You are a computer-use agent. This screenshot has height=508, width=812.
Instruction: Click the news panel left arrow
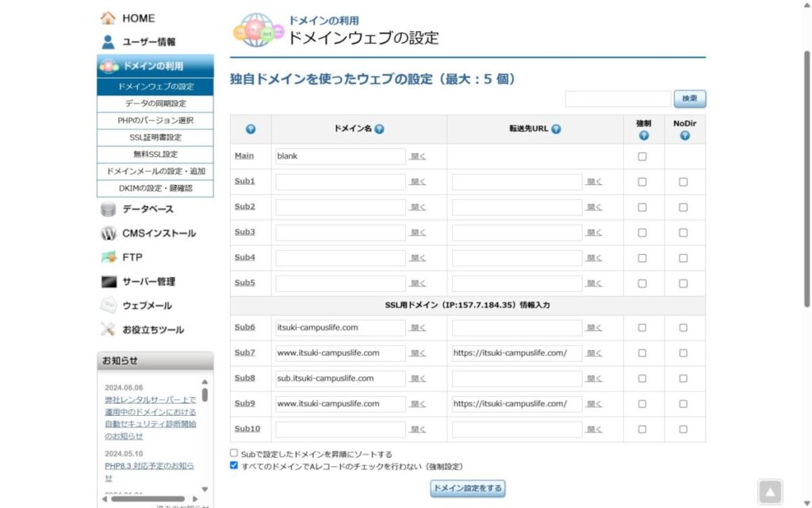pyautogui.click(x=105, y=499)
